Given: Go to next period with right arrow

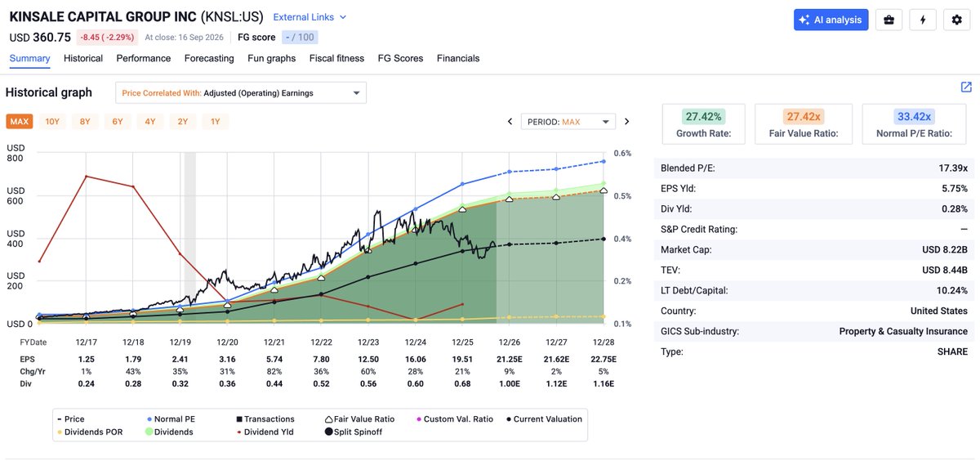Looking at the screenshot, I should click(627, 122).
